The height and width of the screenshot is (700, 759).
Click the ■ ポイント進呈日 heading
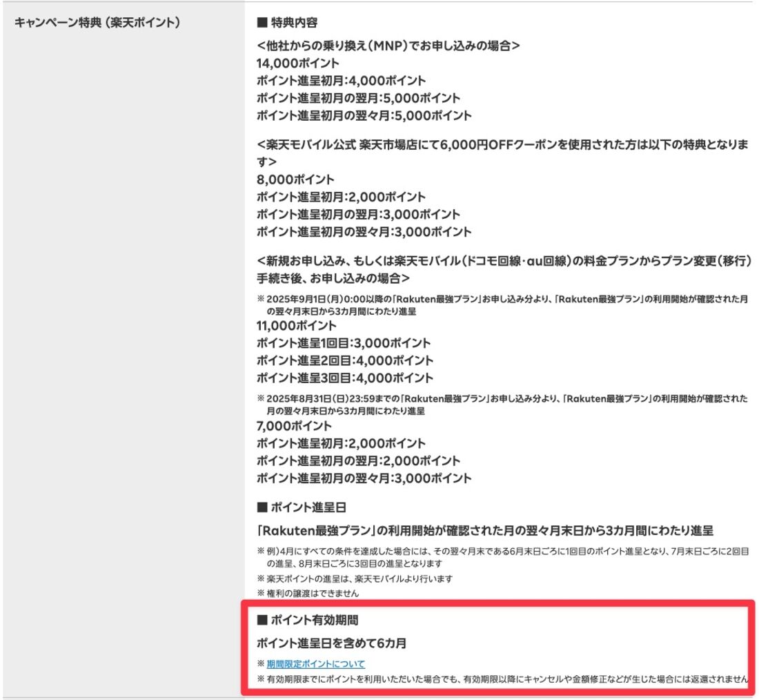pyautogui.click(x=300, y=507)
